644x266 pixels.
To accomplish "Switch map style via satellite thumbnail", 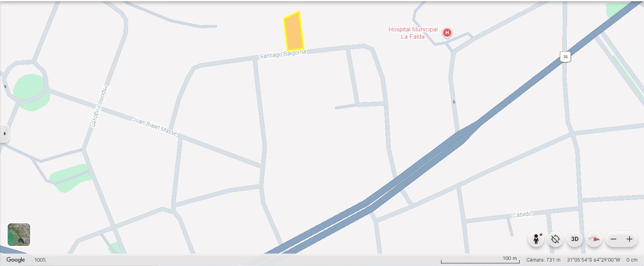I will [19, 235].
